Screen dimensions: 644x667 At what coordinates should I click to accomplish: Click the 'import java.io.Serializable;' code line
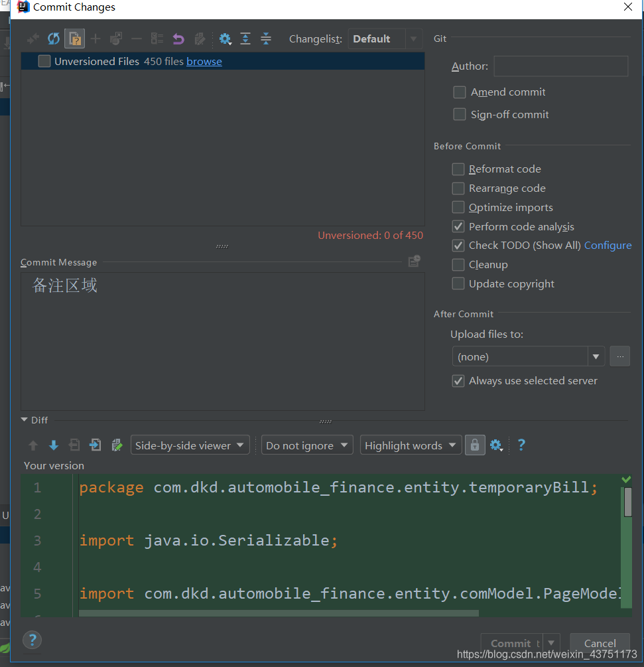coord(208,540)
